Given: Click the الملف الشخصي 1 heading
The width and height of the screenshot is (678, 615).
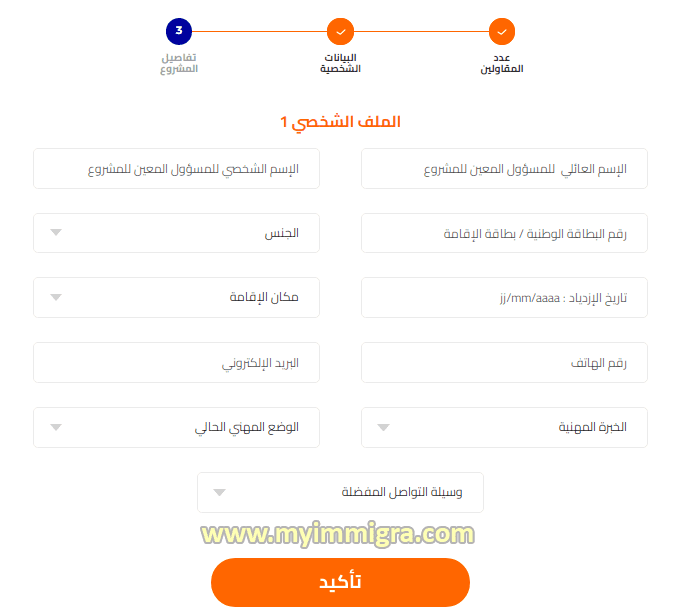Looking at the screenshot, I should coord(340,122).
